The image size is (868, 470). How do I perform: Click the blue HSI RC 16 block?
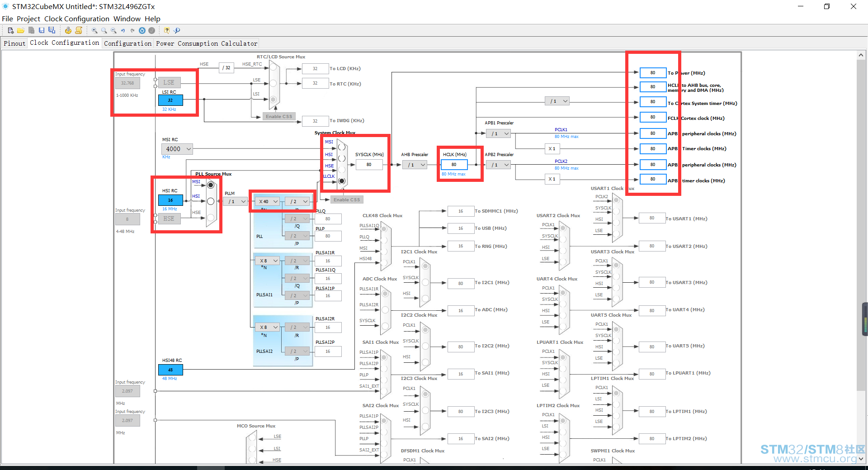pos(170,200)
